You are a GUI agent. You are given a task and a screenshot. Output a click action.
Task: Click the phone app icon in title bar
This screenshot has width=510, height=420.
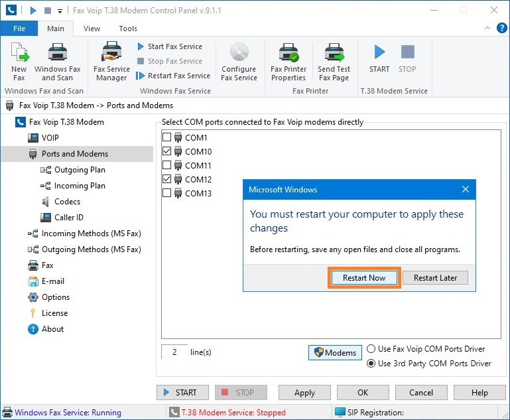[x=11, y=10]
